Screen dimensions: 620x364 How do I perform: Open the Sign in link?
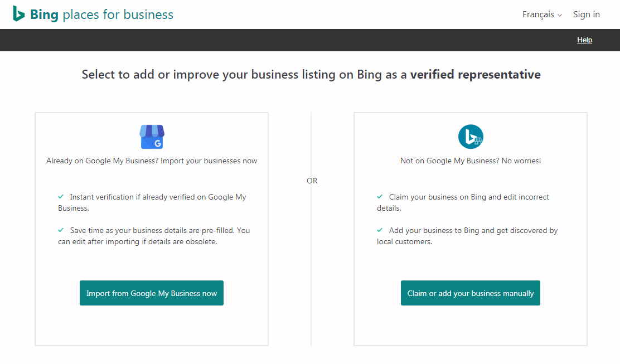click(x=586, y=14)
